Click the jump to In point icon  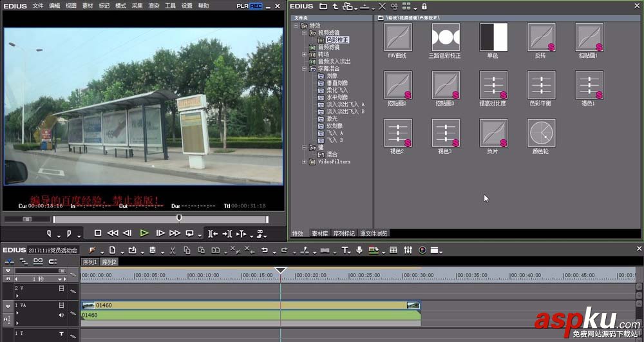[213, 234]
